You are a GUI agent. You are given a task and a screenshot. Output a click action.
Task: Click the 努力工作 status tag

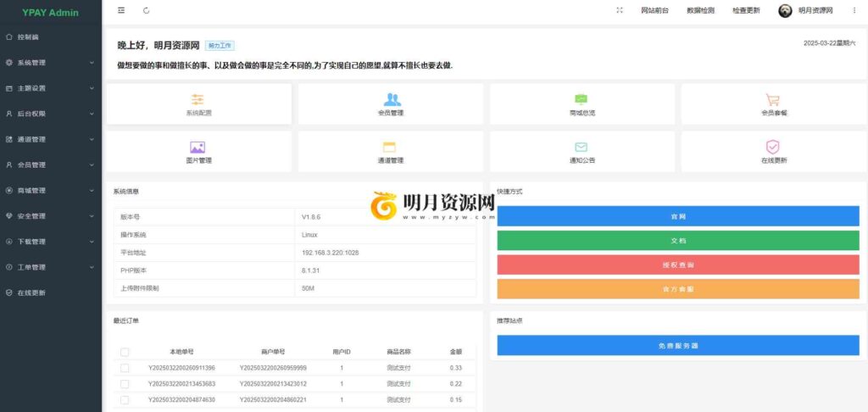(220, 46)
